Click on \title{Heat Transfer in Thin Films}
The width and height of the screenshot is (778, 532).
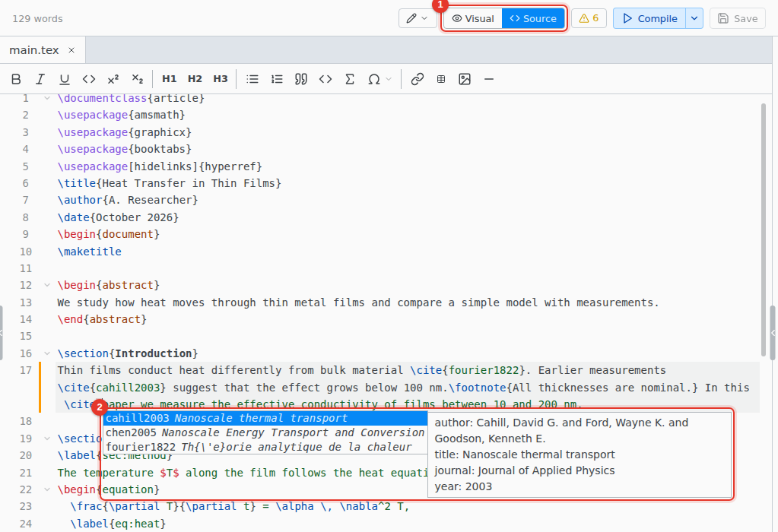click(x=169, y=183)
